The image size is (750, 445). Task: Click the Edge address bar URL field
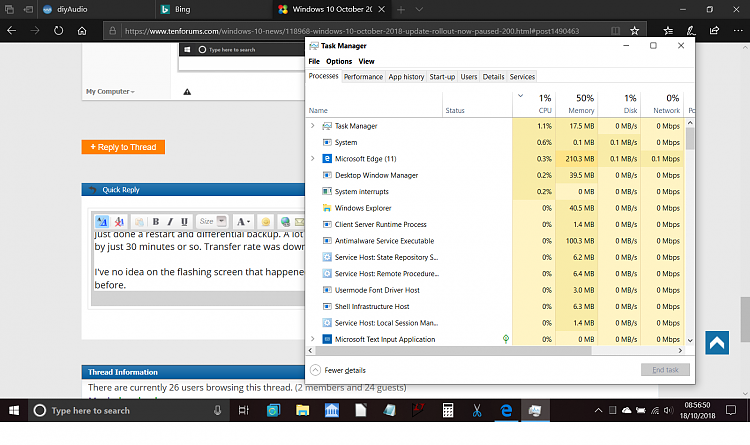point(352,31)
